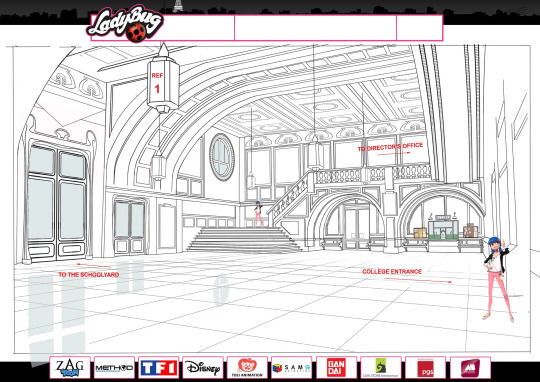This screenshot has width=540, height=382.
Task: Click the Bandai logo
Action: pyautogui.click(x=336, y=368)
